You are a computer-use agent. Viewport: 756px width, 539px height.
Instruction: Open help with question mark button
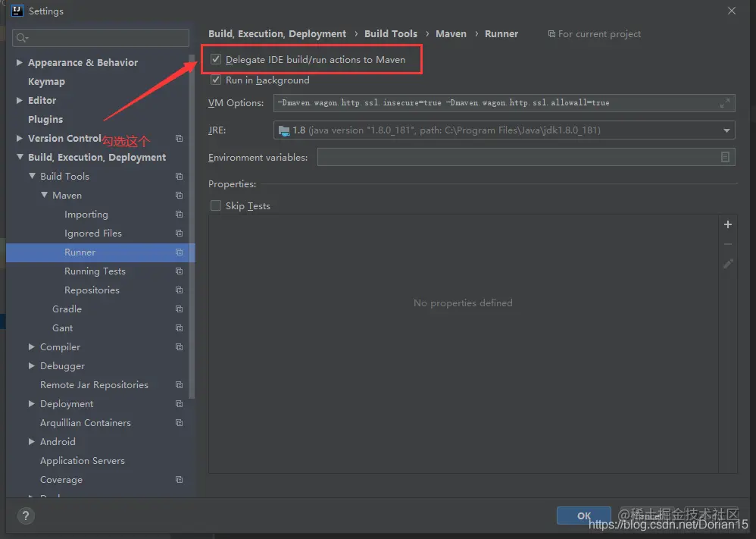pos(26,515)
